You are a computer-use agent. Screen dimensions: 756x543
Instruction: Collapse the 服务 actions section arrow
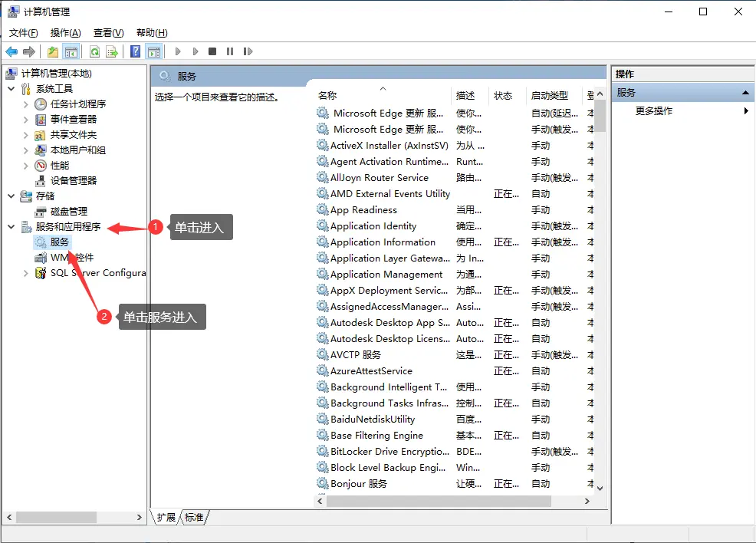745,93
